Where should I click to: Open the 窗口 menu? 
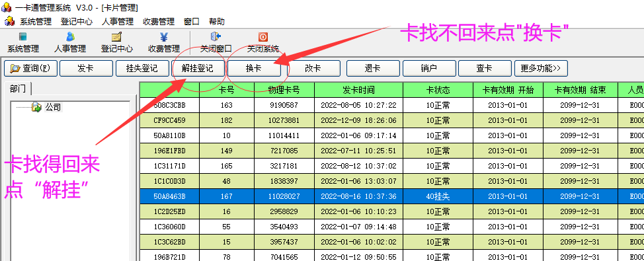click(192, 22)
